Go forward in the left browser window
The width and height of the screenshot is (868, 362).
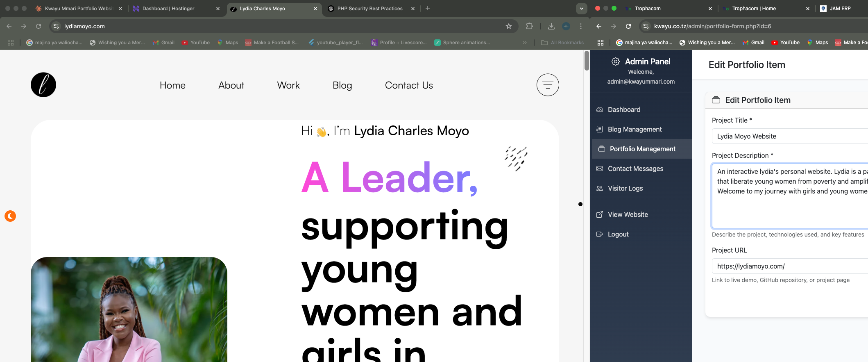click(24, 26)
